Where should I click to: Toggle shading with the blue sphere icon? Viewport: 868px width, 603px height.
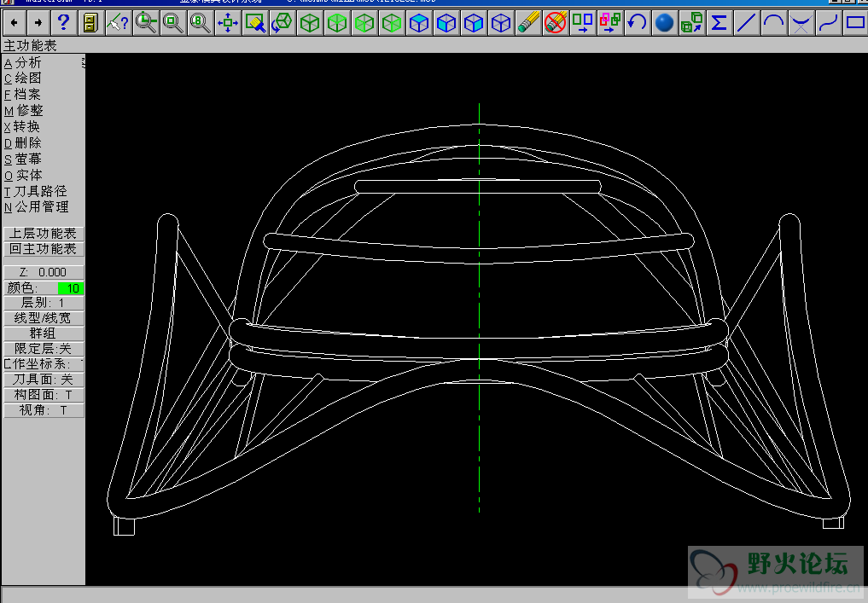pyautogui.click(x=664, y=23)
